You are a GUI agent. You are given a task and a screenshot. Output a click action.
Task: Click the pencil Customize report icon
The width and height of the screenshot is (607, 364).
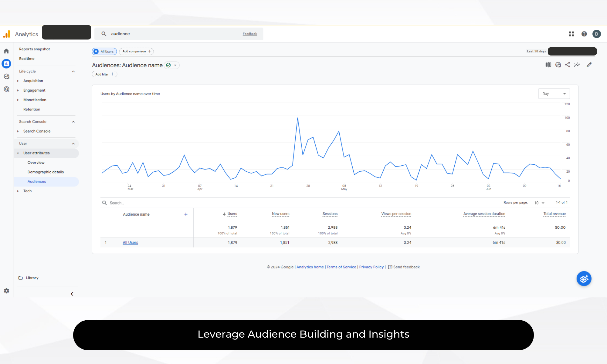(x=589, y=65)
